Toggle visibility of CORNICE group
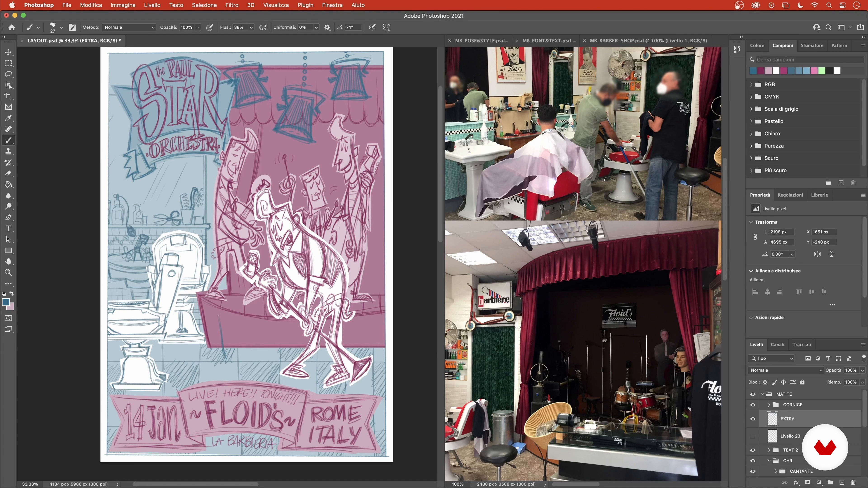This screenshot has height=488, width=868. tap(753, 405)
